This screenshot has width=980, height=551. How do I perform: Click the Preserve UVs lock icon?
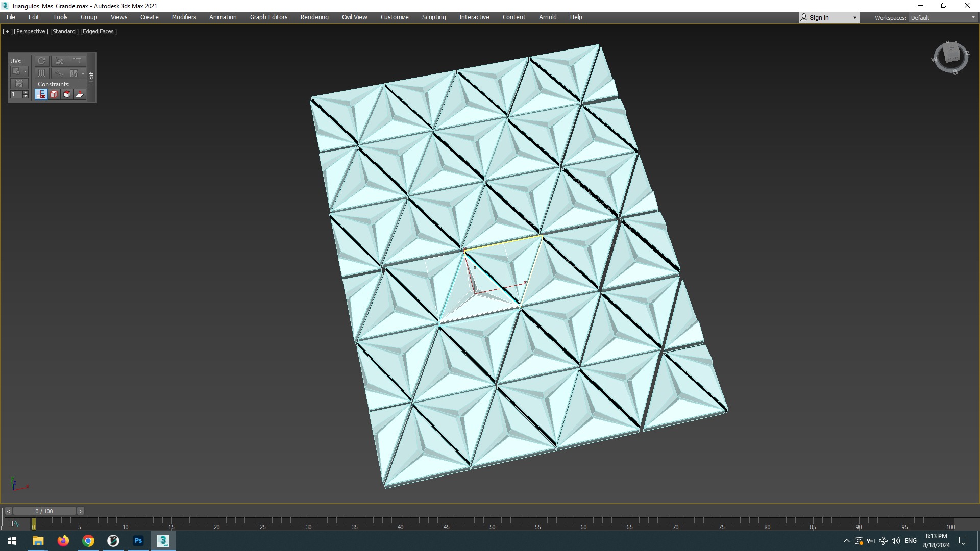16,71
